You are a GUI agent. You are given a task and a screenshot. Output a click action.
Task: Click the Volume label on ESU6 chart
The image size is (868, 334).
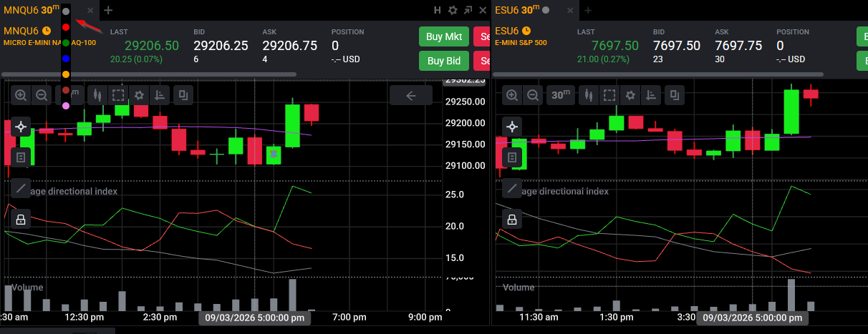[x=519, y=287]
